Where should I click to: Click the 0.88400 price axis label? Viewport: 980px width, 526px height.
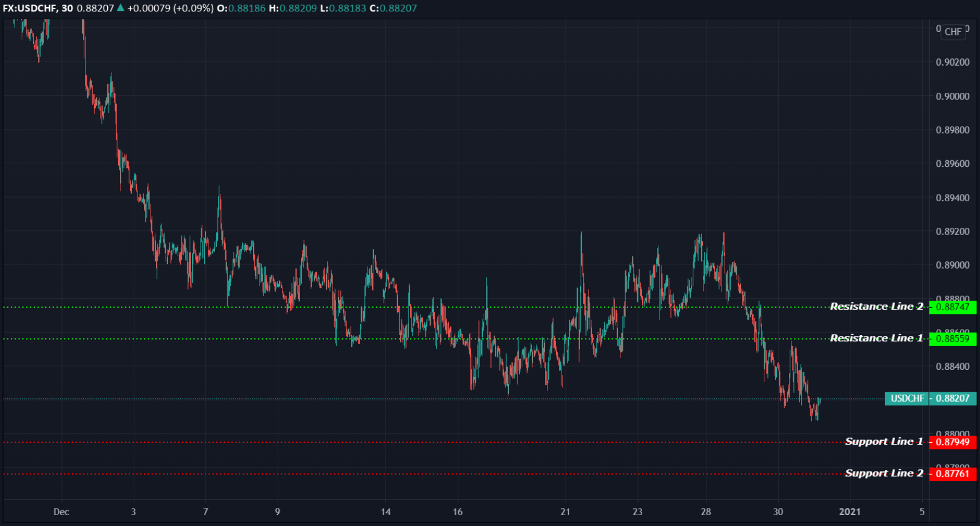(x=953, y=366)
